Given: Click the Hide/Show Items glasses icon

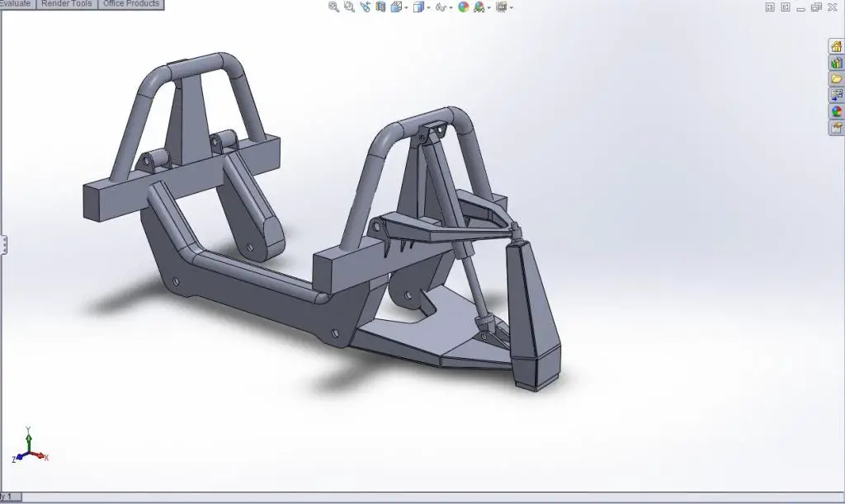Looking at the screenshot, I should [x=441, y=7].
